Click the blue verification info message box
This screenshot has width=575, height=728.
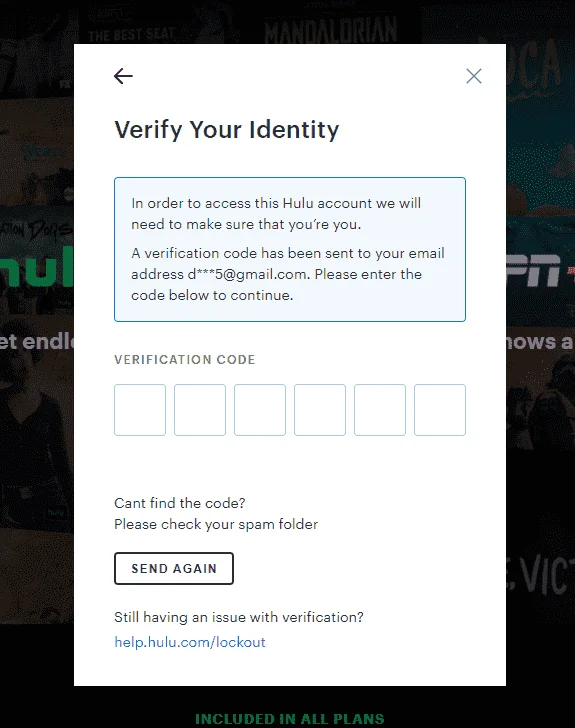tap(290, 249)
